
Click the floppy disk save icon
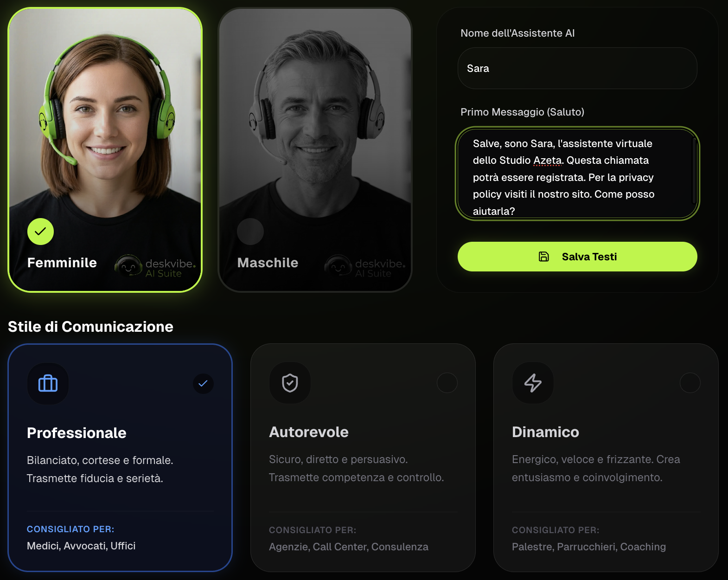(x=544, y=257)
